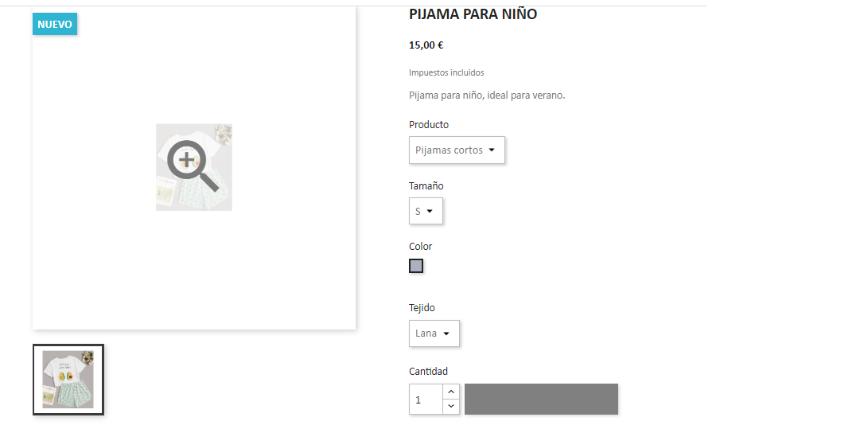Expand the Tamaño size dropdown
868x425 pixels.
point(426,212)
